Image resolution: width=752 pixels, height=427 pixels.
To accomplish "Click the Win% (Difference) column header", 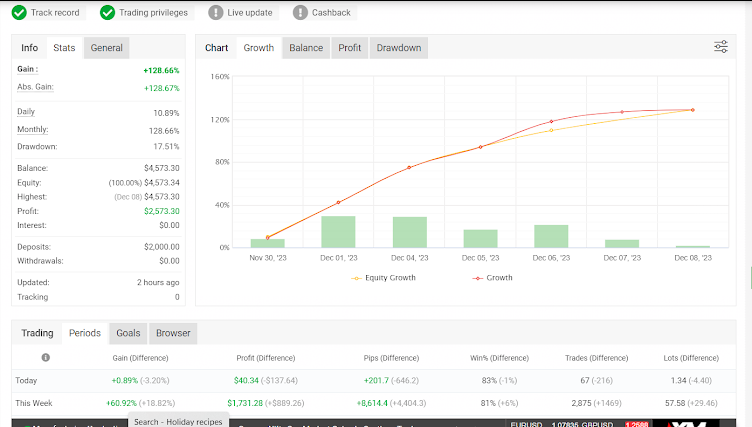I will pyautogui.click(x=499, y=358).
